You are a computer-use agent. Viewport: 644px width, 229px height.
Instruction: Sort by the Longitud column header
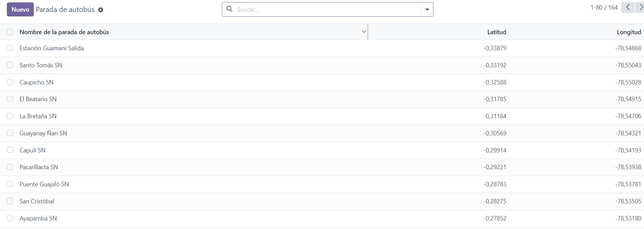click(x=628, y=32)
